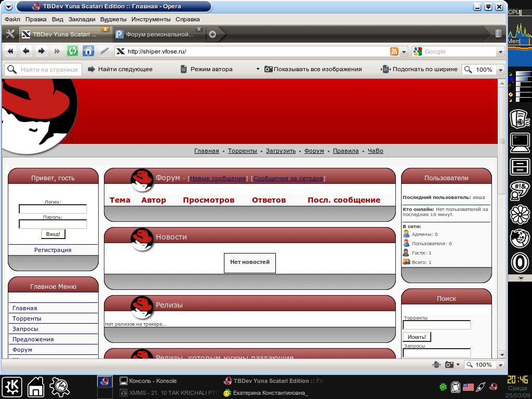This screenshot has width=532, height=399.
Task: Click the Логин input field
Action: pyautogui.click(x=53, y=209)
